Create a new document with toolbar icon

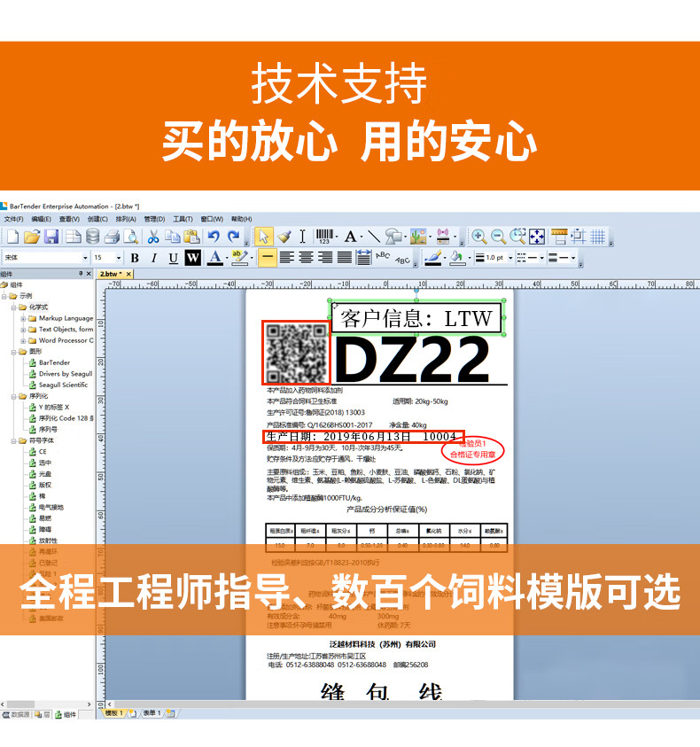[13, 237]
